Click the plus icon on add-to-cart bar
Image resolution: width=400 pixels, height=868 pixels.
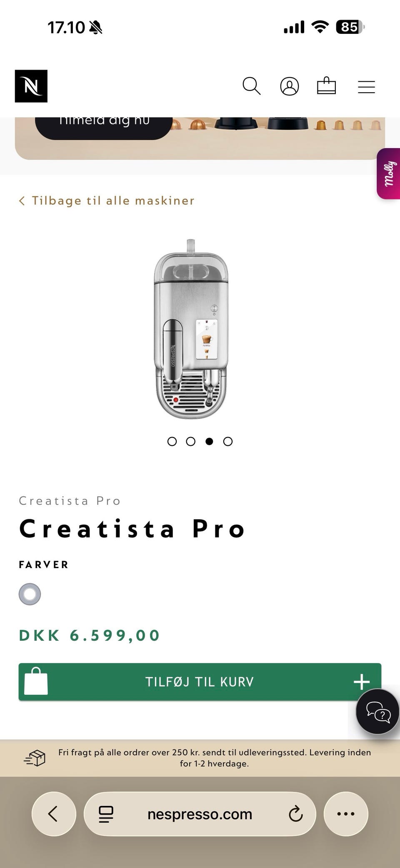point(361,682)
